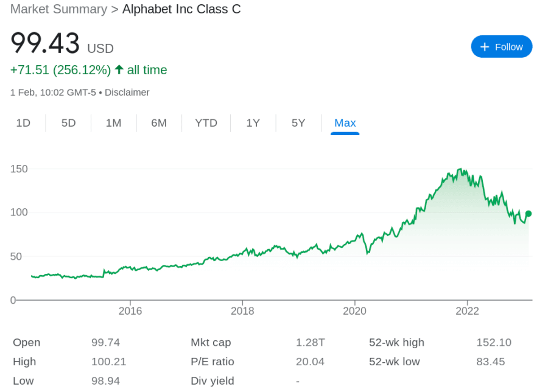
Task: Open the 5Y time range
Action: click(298, 122)
